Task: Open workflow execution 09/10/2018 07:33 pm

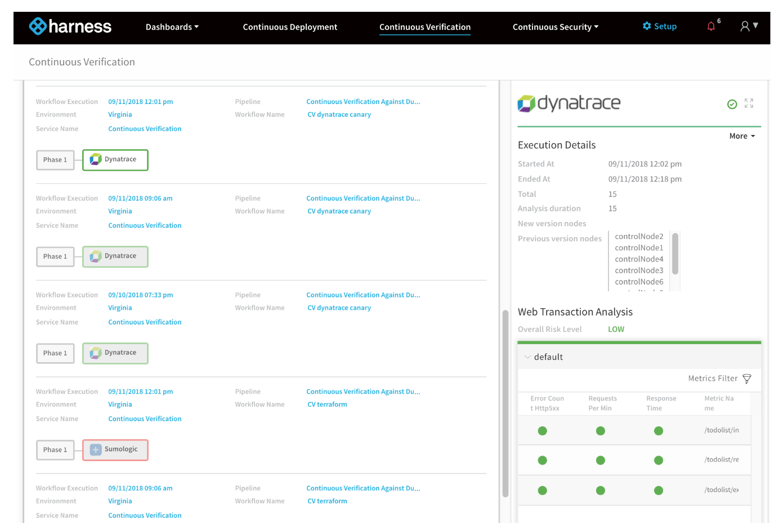Action: [x=141, y=295]
